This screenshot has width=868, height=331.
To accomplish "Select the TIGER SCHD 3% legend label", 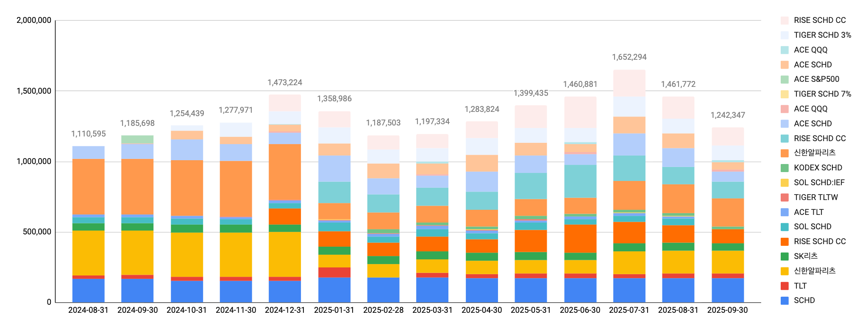I will pyautogui.click(x=822, y=35).
